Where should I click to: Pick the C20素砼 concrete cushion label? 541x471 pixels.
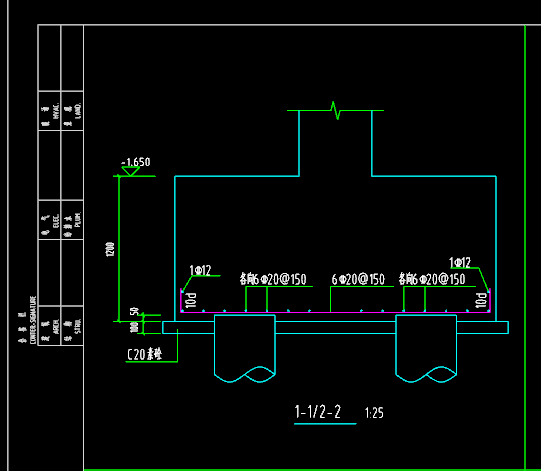tap(145, 354)
